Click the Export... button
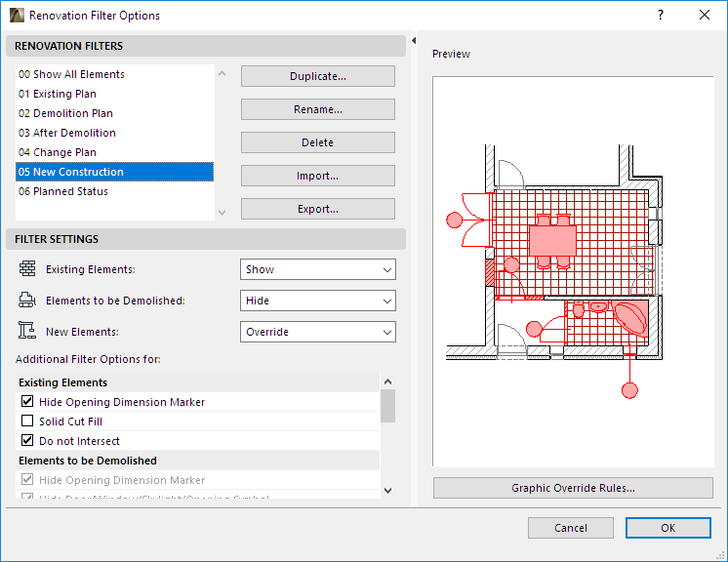This screenshot has width=728, height=562. click(x=317, y=209)
